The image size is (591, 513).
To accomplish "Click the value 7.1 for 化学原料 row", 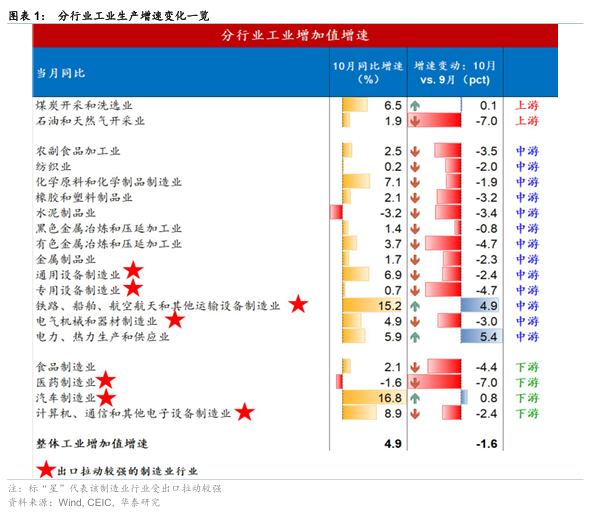I will [x=393, y=182].
